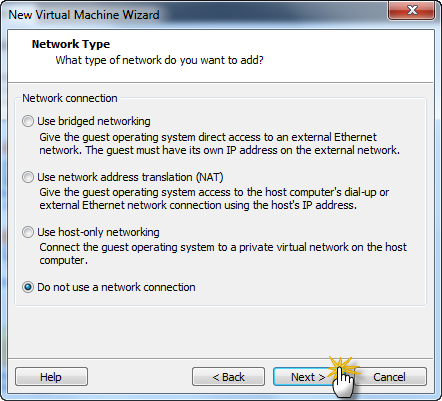Click 'Do not use a network connection' label
Image resolution: width=442 pixels, height=401 pixels.
click(116, 287)
